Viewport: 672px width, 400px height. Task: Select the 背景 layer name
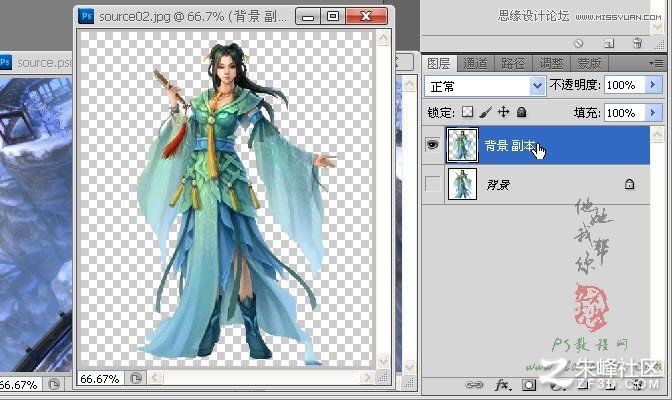(498, 185)
